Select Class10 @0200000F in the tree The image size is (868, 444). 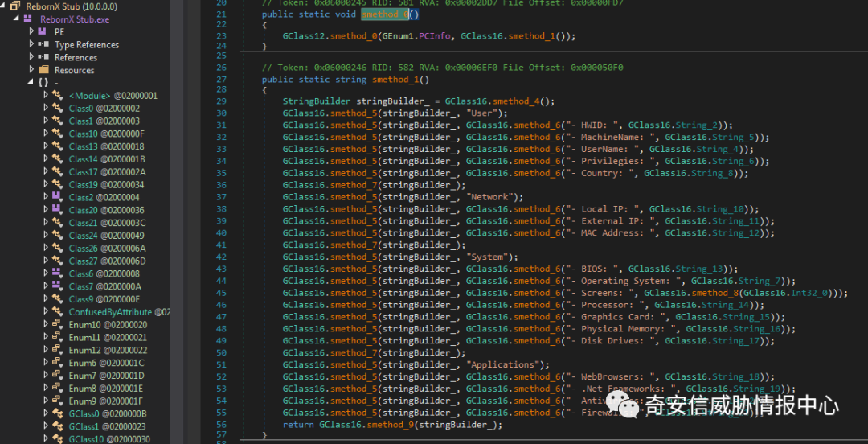[x=107, y=134]
